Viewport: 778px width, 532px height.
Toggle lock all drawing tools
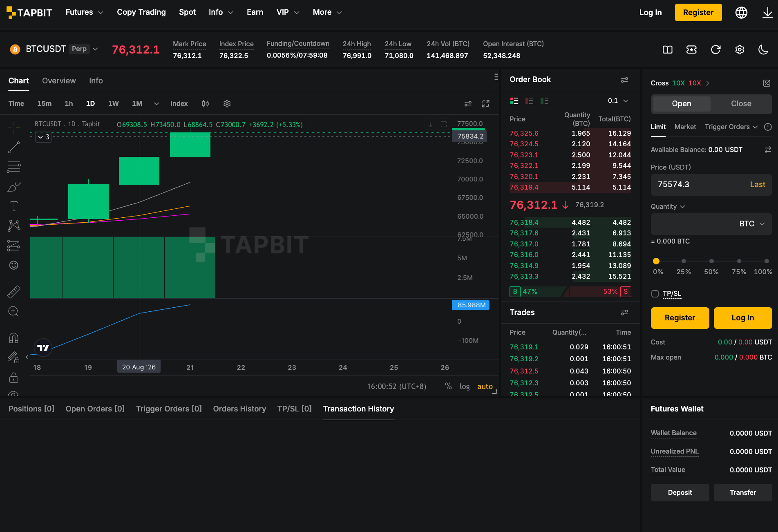[x=14, y=378]
